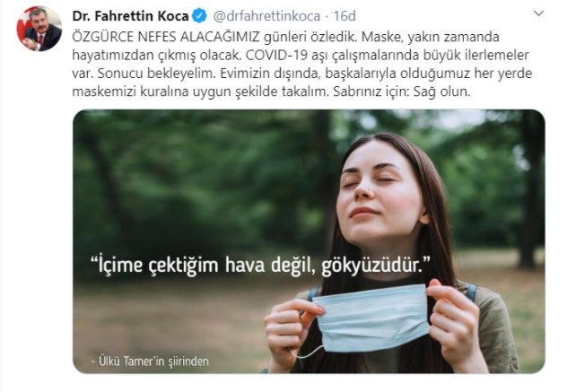Click the 16d tweet timestamp

(345, 16)
